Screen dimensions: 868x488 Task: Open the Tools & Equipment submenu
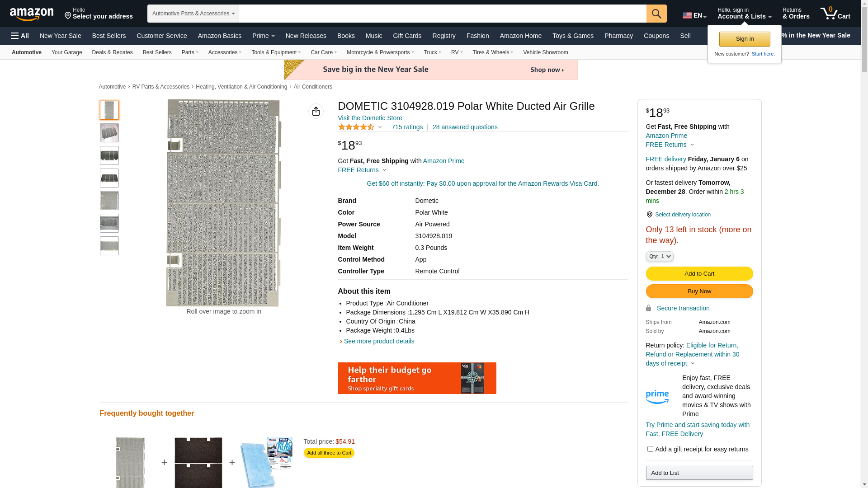click(x=276, y=52)
